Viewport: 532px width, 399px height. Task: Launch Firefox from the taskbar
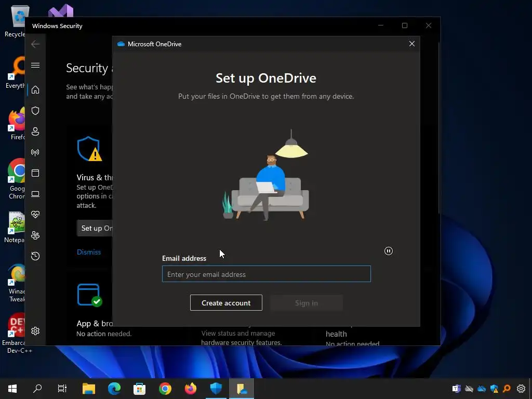(x=190, y=389)
